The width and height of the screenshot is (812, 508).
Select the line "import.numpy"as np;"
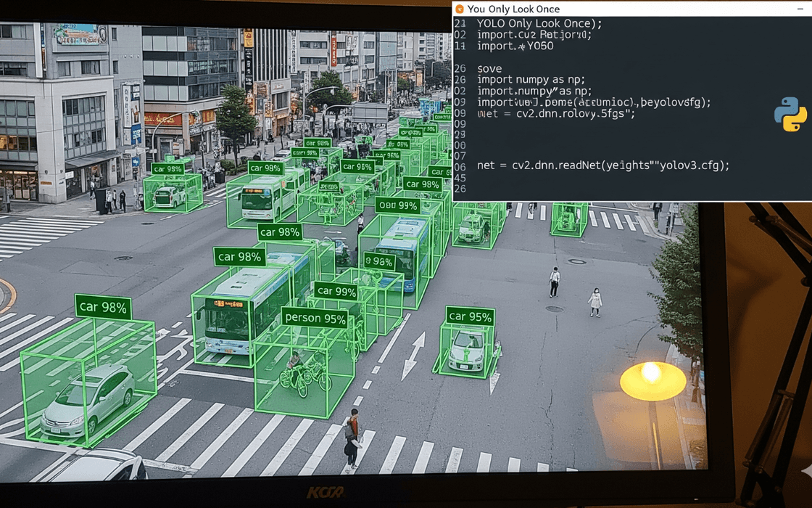[x=534, y=91]
